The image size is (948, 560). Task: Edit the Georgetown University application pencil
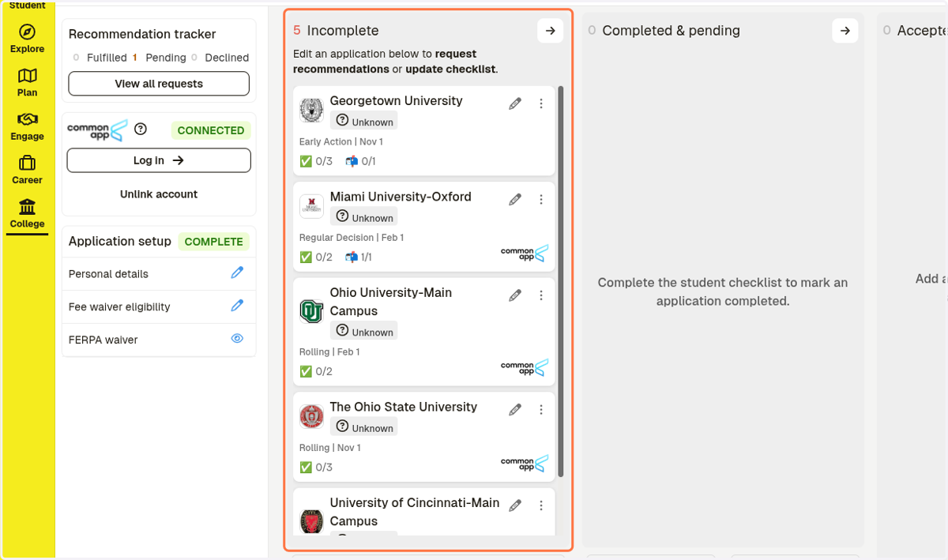[x=515, y=103]
